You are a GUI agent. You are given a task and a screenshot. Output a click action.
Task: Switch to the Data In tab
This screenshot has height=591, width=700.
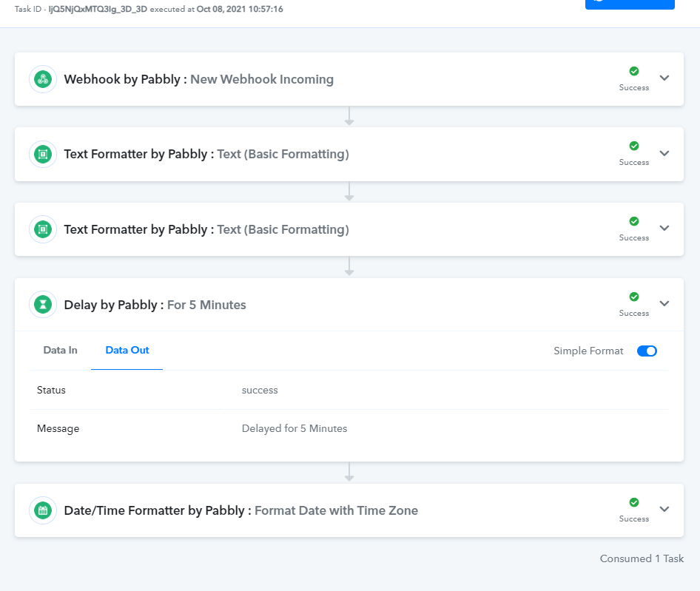coord(60,351)
